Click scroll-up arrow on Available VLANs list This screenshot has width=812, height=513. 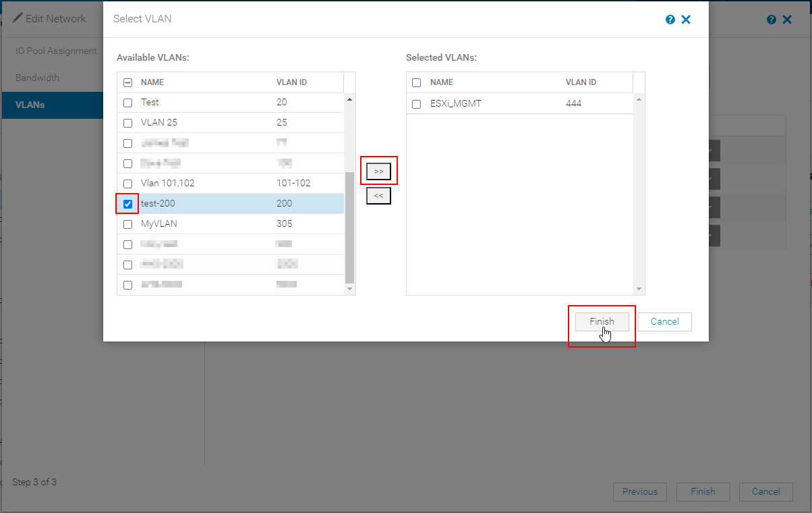tap(349, 99)
